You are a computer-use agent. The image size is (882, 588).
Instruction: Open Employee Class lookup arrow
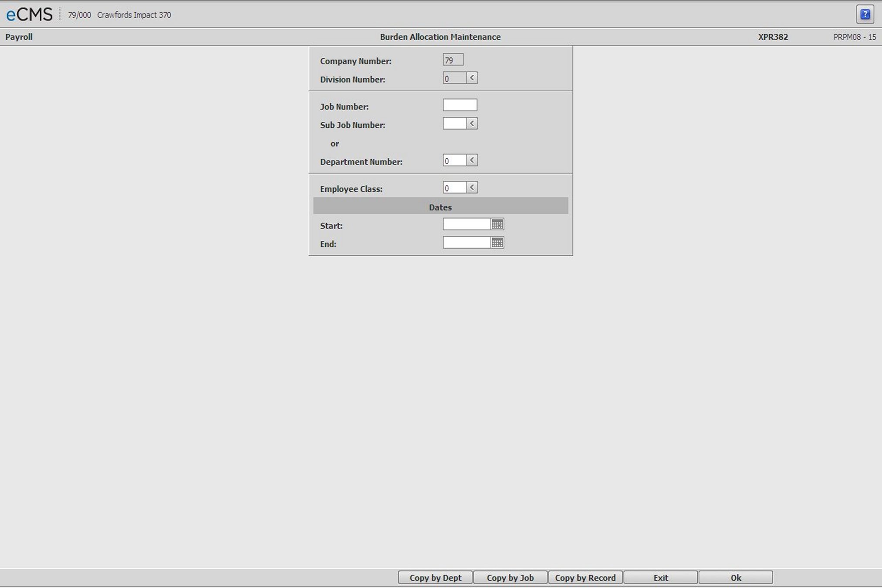pos(472,187)
